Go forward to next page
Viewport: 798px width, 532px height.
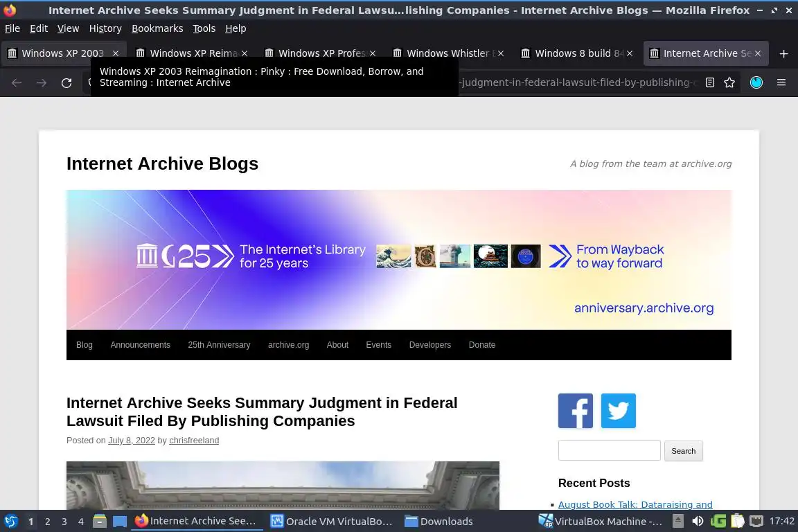pyautogui.click(x=42, y=83)
